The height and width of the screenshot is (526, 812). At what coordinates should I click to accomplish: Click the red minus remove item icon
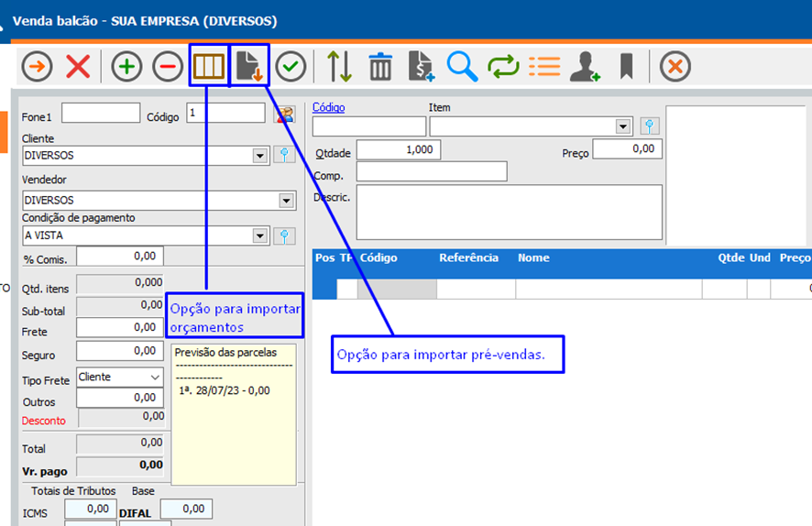pyautogui.click(x=168, y=66)
